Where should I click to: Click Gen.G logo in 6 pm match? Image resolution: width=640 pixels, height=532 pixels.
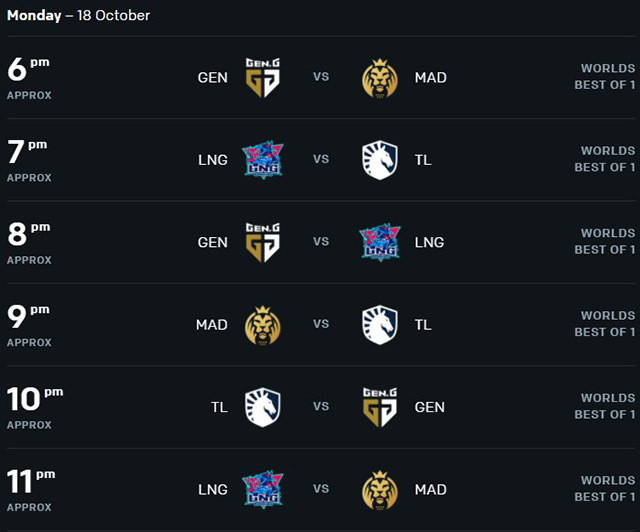[262, 77]
